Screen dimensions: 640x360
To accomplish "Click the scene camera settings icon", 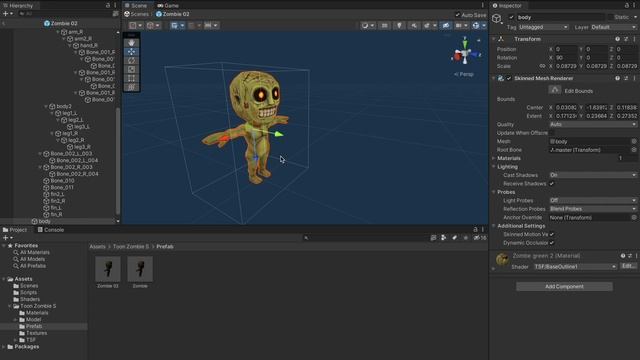I will 458,25.
